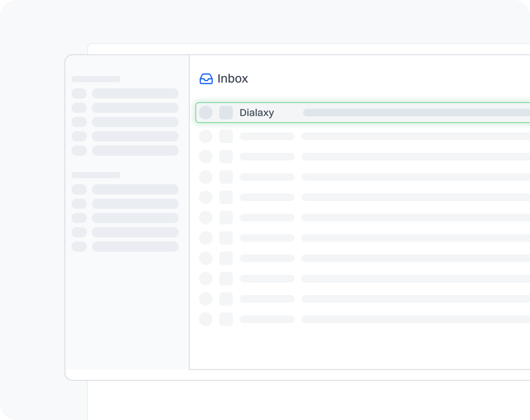Select round checkbox on the last email row

tap(206, 319)
